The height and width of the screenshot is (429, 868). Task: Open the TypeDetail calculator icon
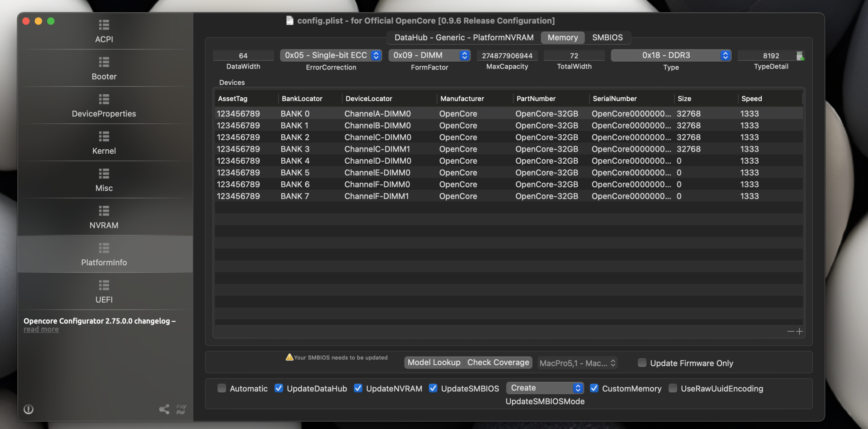pos(800,56)
